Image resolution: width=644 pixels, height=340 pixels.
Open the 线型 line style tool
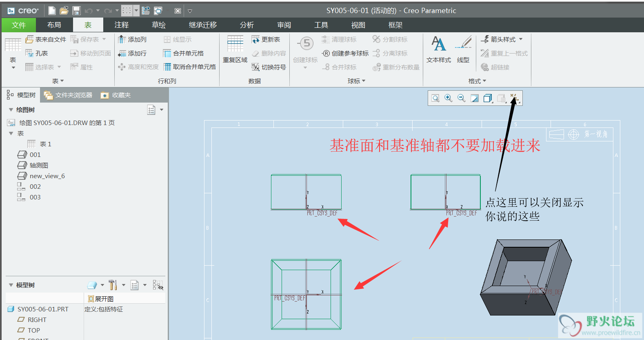point(463,49)
